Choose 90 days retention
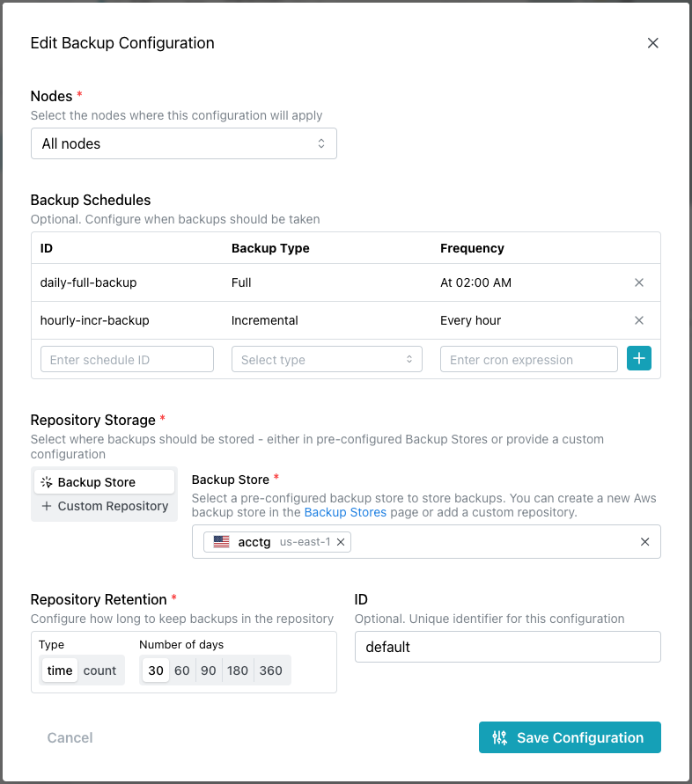 [x=209, y=670]
